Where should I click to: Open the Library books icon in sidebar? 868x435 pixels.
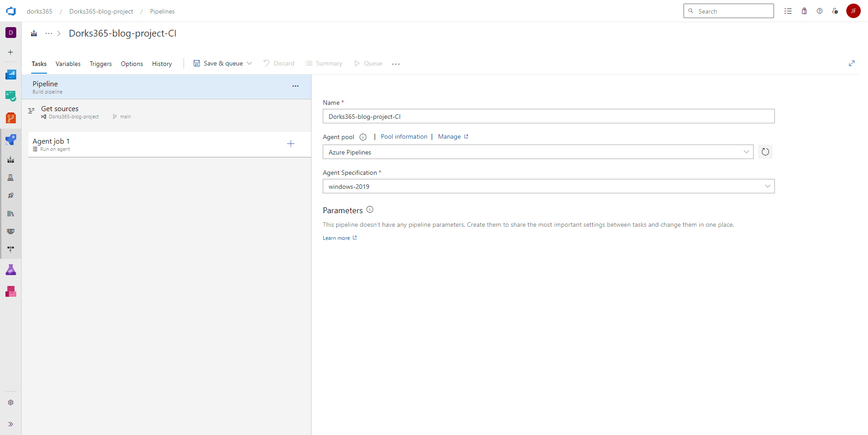[11, 214]
